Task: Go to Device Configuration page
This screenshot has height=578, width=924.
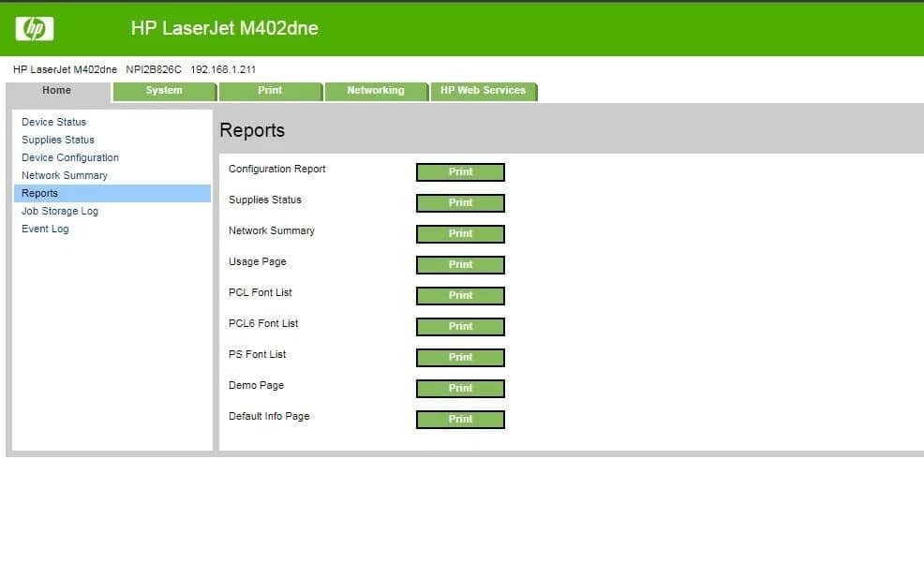Action: (x=70, y=157)
